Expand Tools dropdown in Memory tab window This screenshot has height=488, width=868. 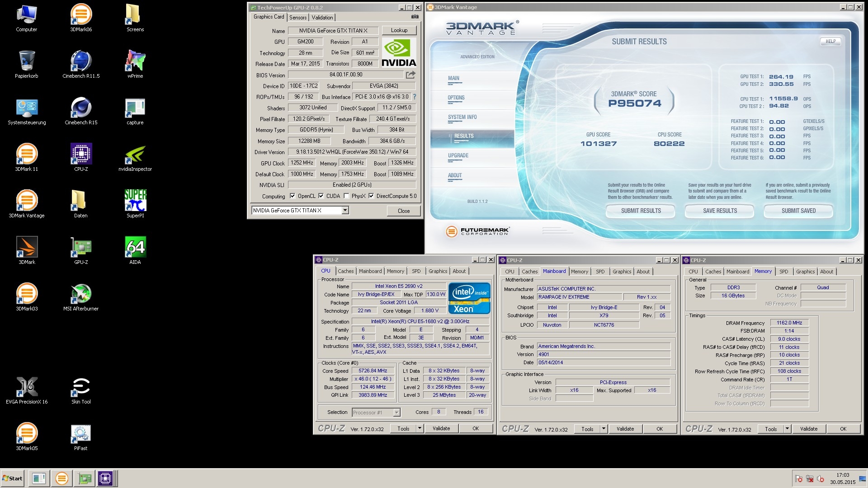click(787, 429)
